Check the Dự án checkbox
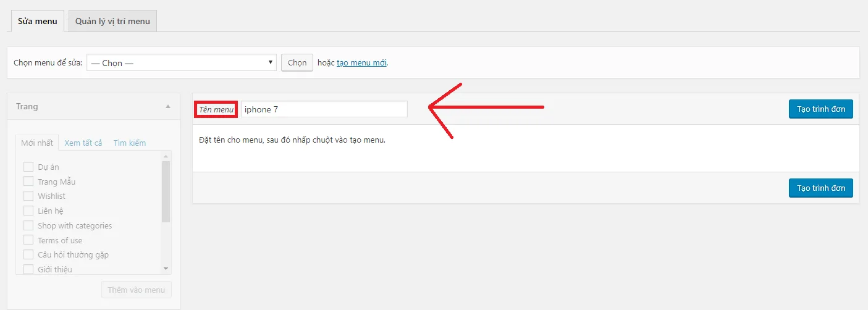868x310 pixels. coord(28,167)
